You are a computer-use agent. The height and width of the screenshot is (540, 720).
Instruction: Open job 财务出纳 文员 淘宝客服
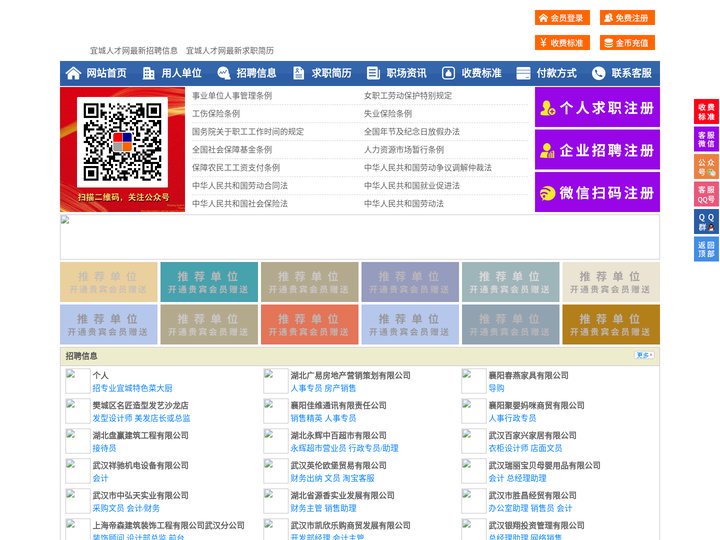tap(332, 478)
